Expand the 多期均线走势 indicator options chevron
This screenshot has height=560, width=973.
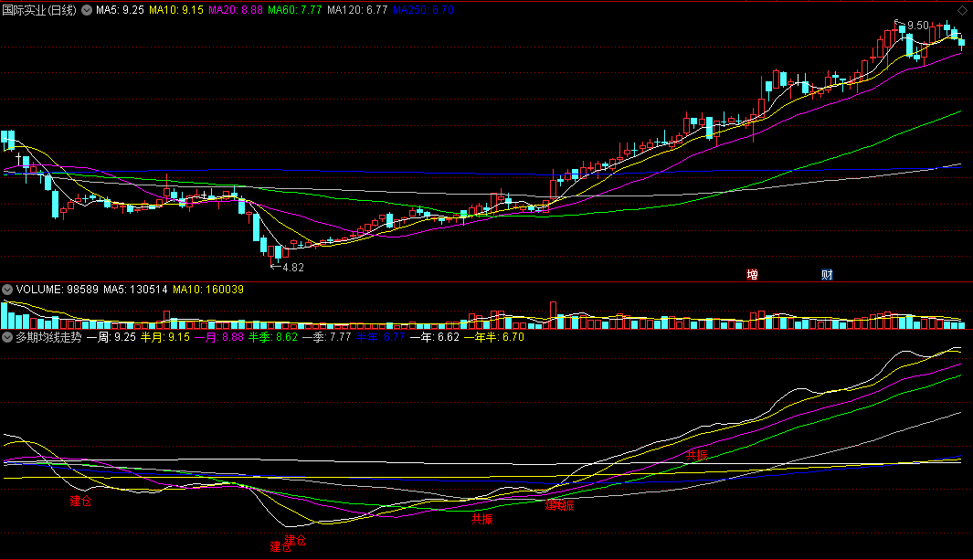(x=7, y=337)
